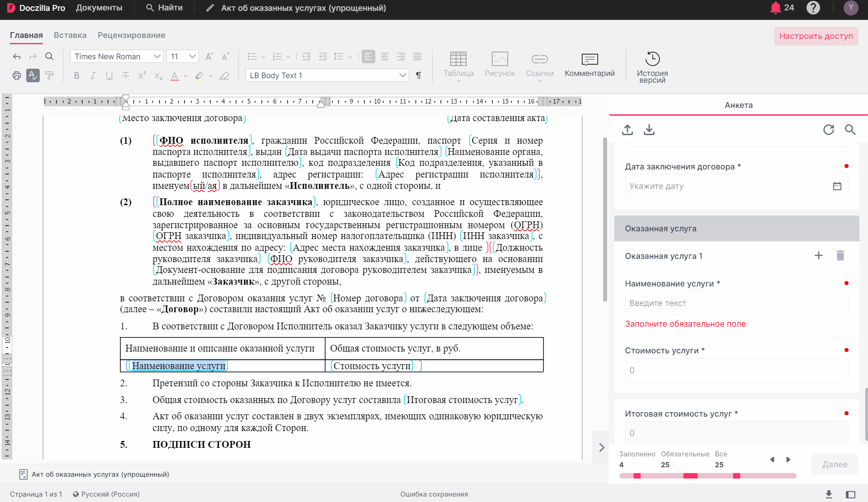This screenshot has width=868, height=502.
Task: Click the clear formatting eraser
Action: pyautogui.click(x=224, y=75)
